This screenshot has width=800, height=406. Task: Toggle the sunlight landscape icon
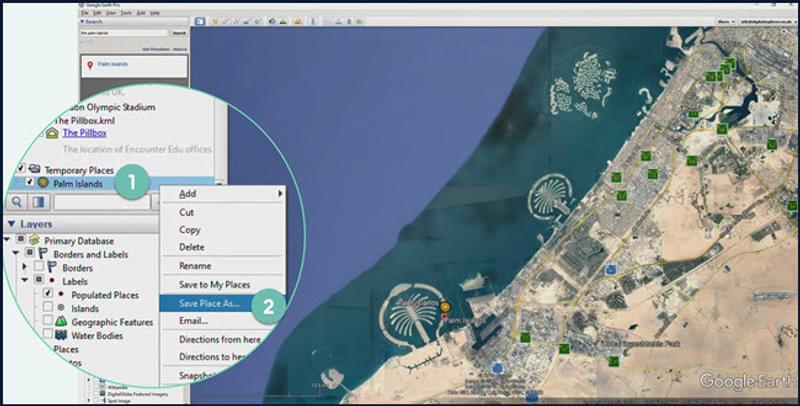[283, 21]
